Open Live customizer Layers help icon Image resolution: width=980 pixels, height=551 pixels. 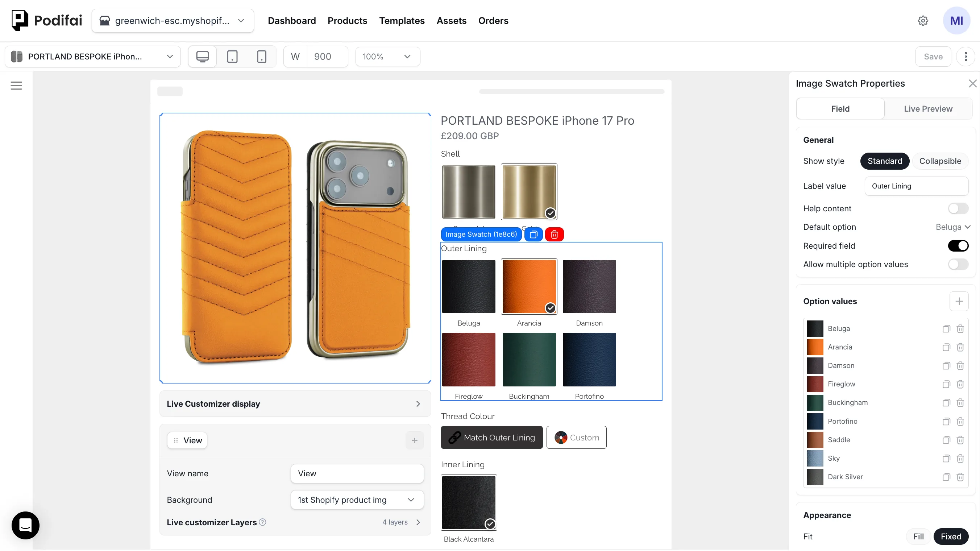262,522
